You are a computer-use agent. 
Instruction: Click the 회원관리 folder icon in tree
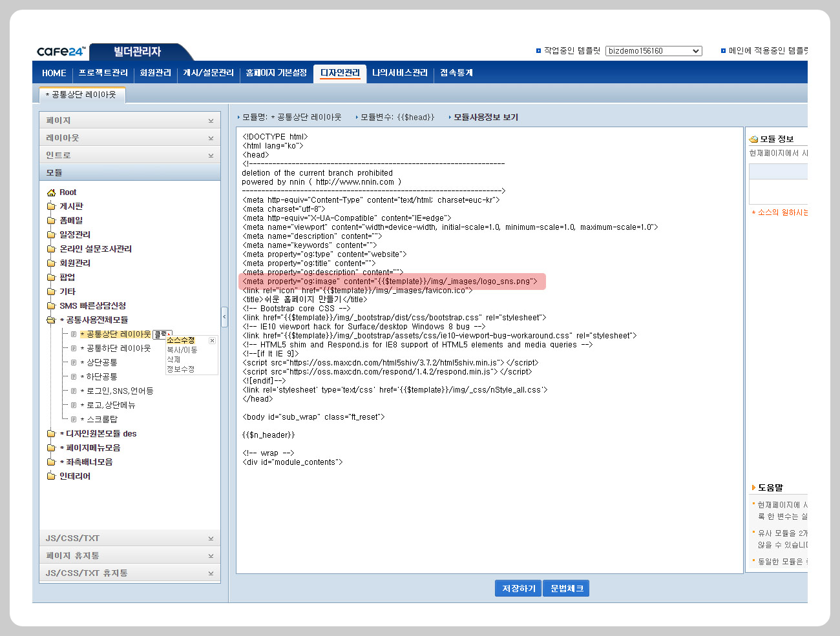[51, 263]
